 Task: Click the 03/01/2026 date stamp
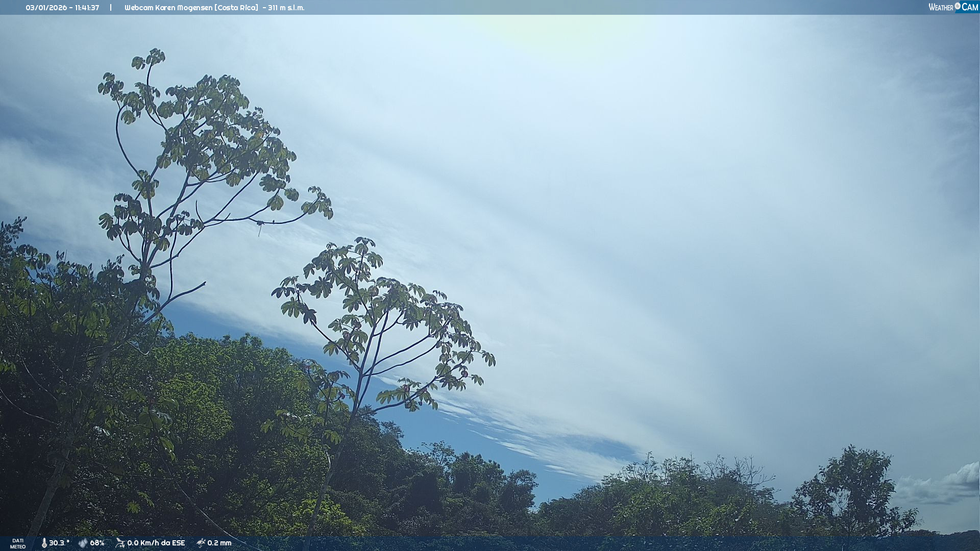coord(46,8)
